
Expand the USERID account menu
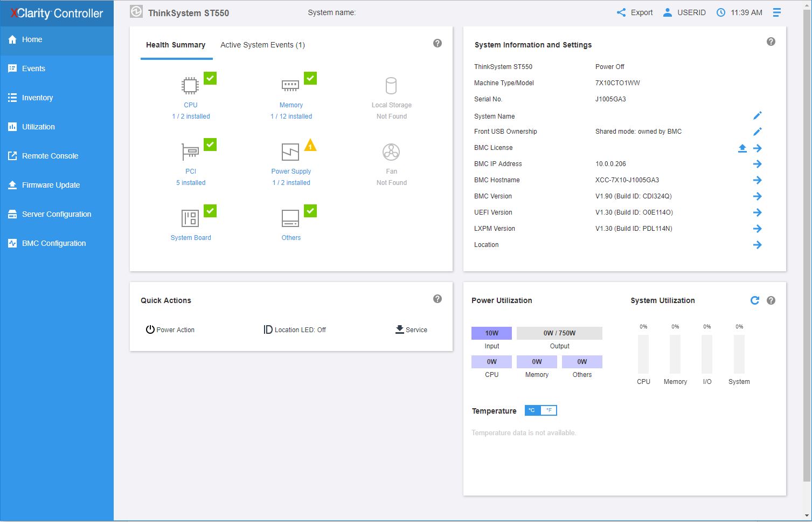point(684,12)
